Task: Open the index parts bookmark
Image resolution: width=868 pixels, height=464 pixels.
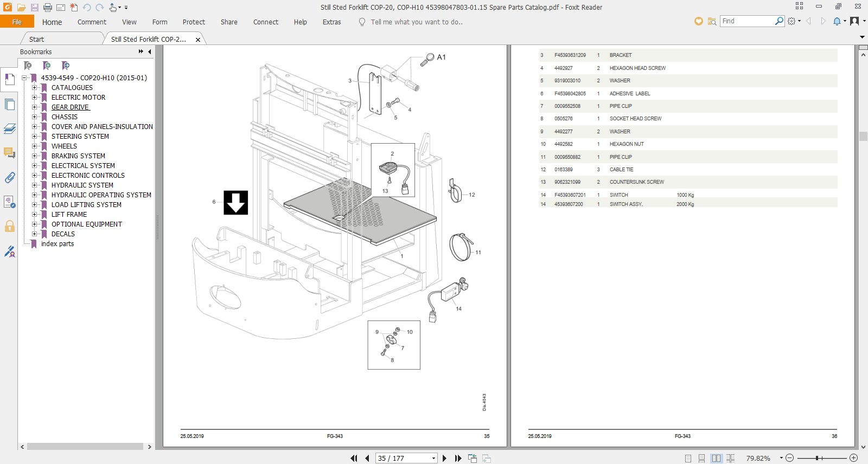Action: coord(58,243)
